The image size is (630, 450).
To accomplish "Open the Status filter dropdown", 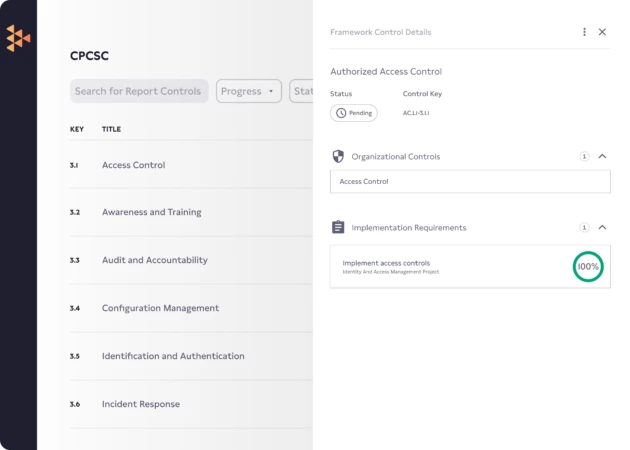I will pos(300,91).
